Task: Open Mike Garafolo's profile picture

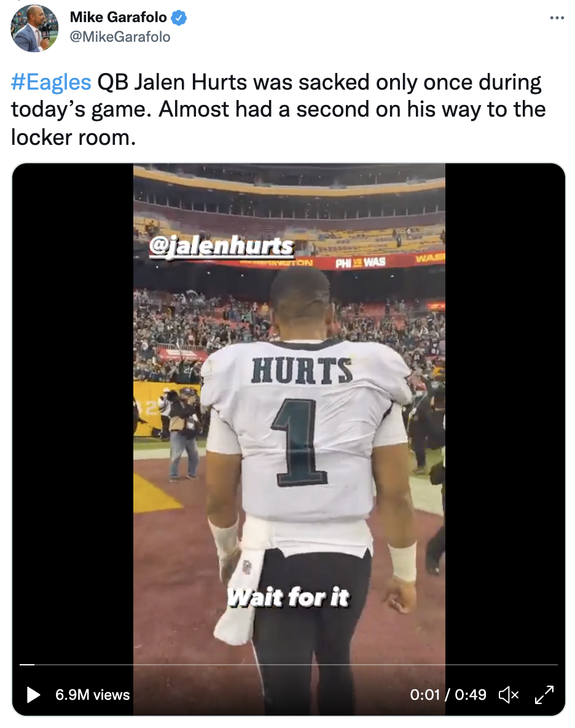Action: [34, 28]
